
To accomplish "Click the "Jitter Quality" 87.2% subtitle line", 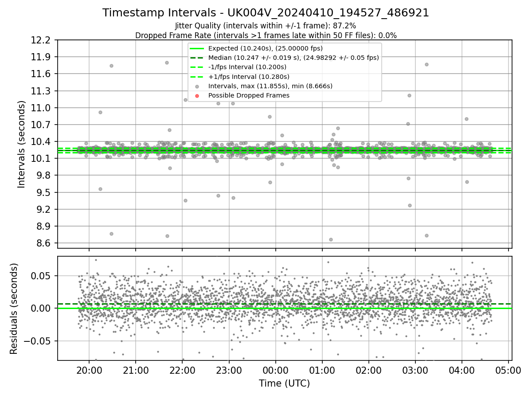I will click(x=266, y=26).
